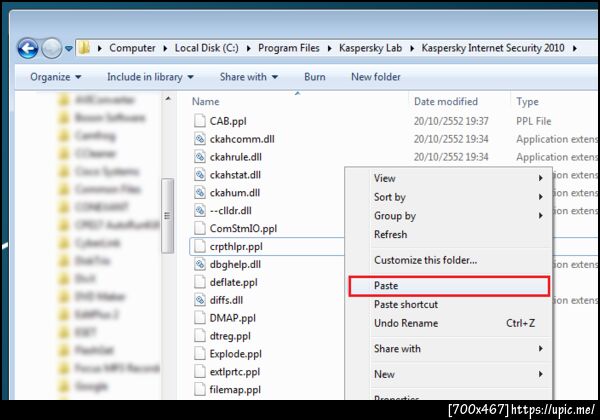
Task: Choose Refresh from the context menu
Action: [449, 234]
